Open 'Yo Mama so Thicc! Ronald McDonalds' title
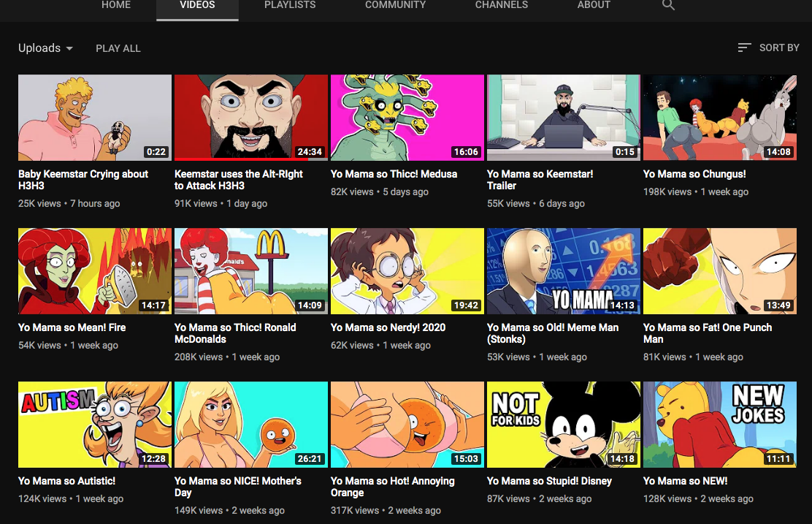 (x=235, y=333)
